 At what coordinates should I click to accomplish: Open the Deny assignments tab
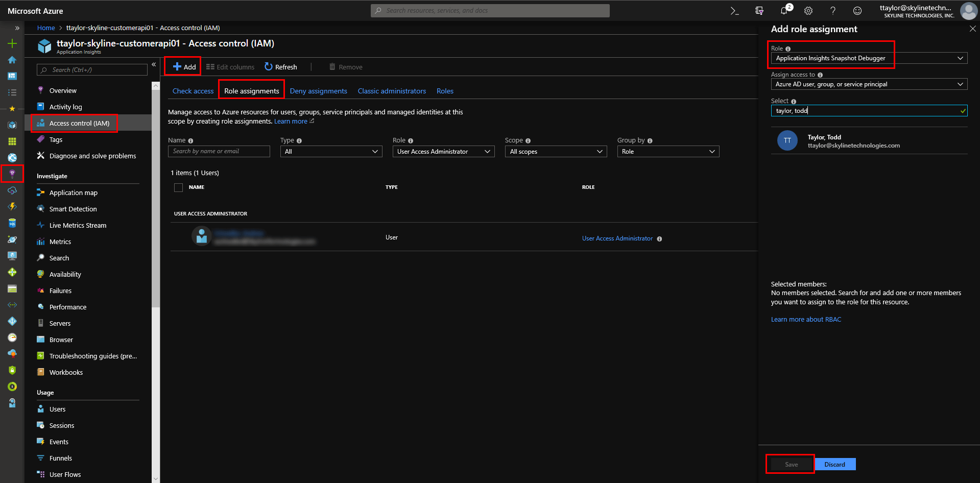319,91
